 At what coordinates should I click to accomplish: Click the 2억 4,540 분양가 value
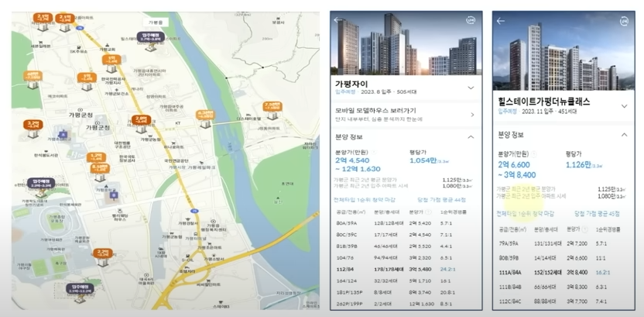(352, 160)
